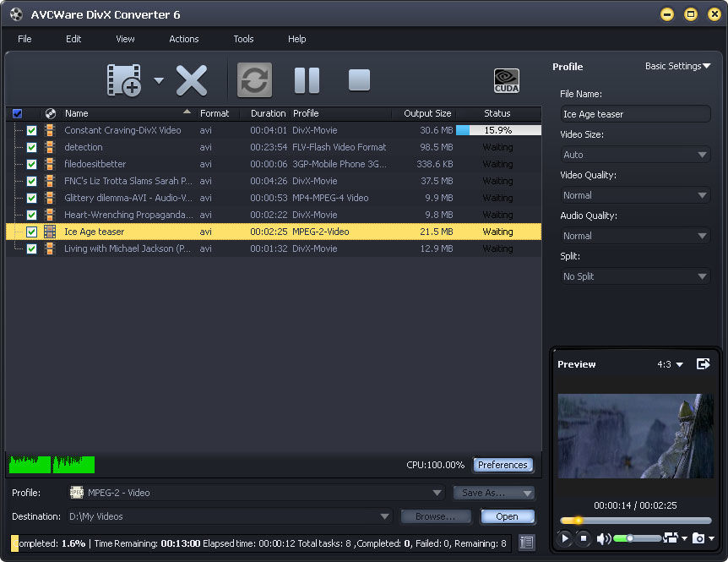Click the MPEG profile icon in the Profile field

click(77, 493)
